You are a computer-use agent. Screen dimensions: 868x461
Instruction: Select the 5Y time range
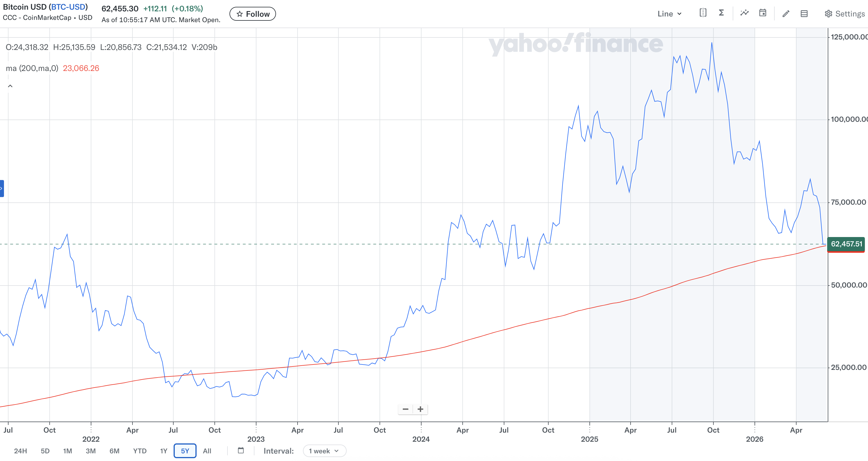[185, 451]
